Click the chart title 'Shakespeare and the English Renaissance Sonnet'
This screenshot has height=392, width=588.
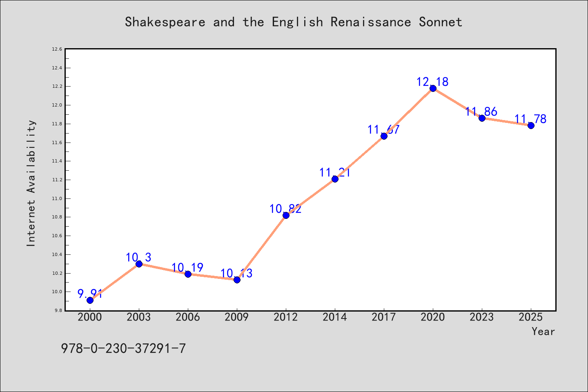coord(294,22)
